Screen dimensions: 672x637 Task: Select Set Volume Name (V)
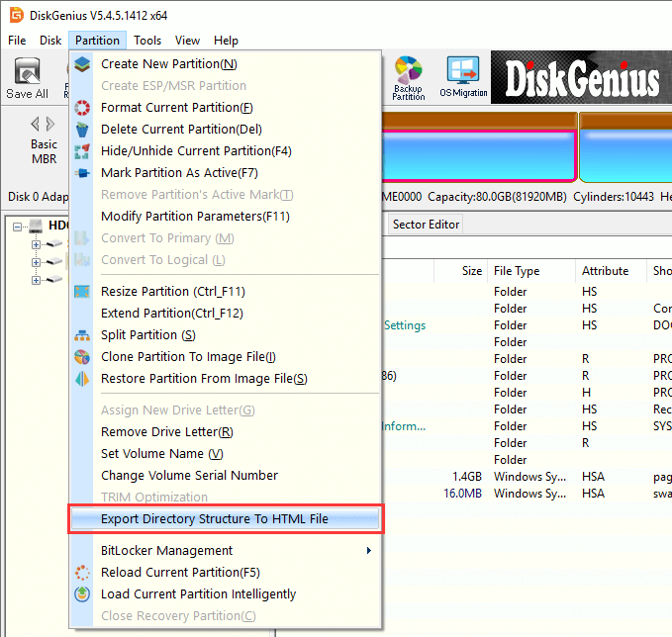(x=226, y=454)
